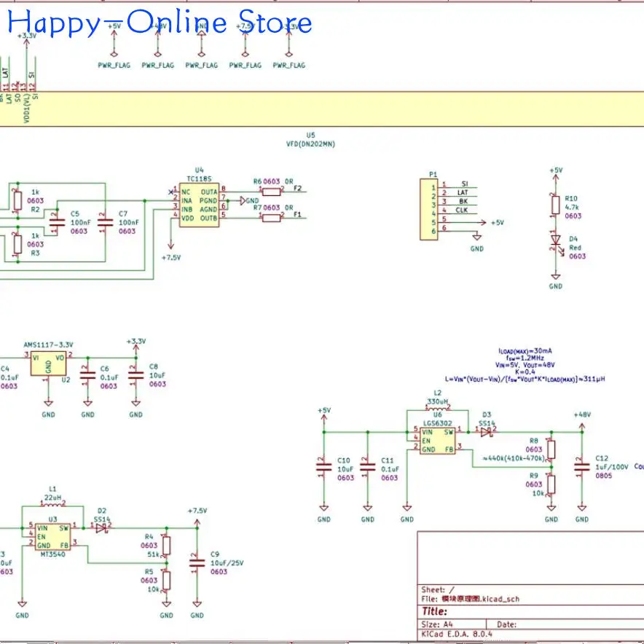Select the R9 10k resistor symbol
This screenshot has height=644, width=644.
551,484
